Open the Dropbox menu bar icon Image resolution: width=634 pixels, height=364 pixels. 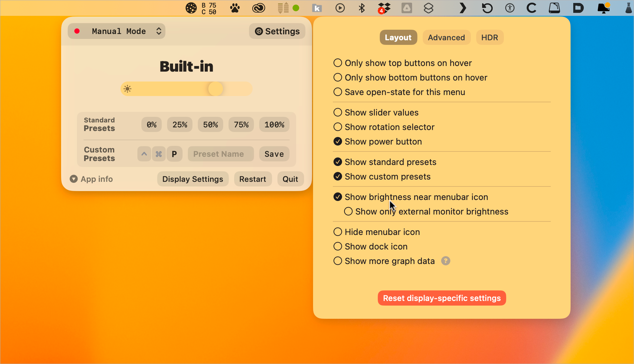(x=384, y=8)
